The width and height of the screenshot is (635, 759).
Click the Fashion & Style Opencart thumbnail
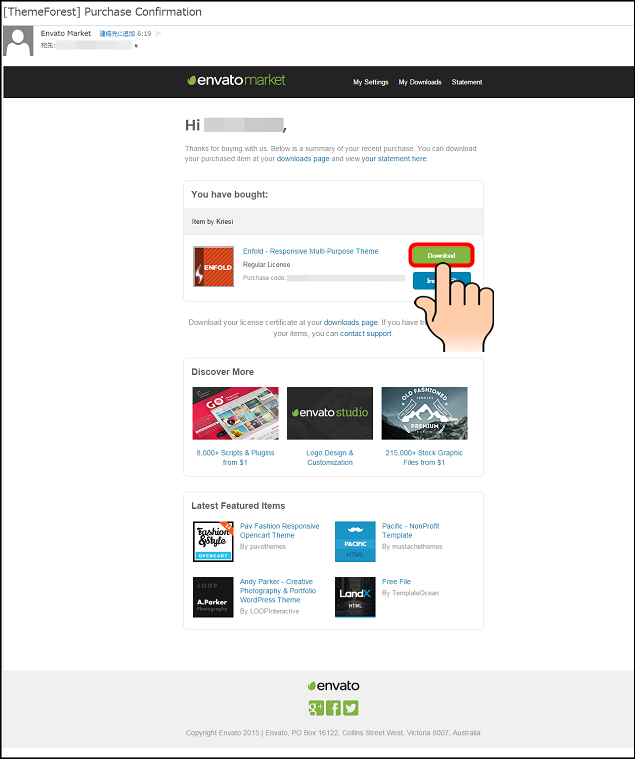click(x=213, y=542)
